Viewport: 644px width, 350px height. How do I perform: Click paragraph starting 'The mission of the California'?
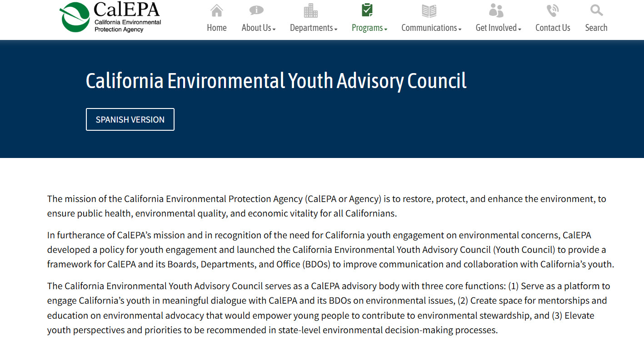(327, 206)
